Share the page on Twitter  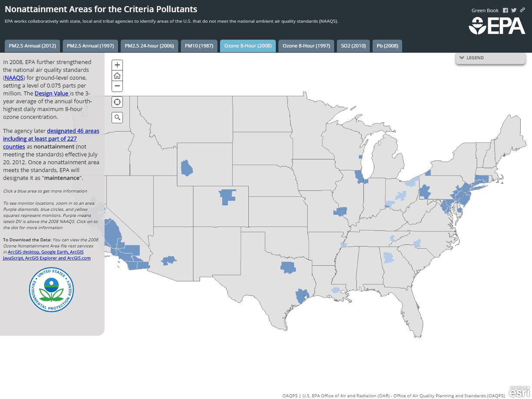(x=514, y=10)
